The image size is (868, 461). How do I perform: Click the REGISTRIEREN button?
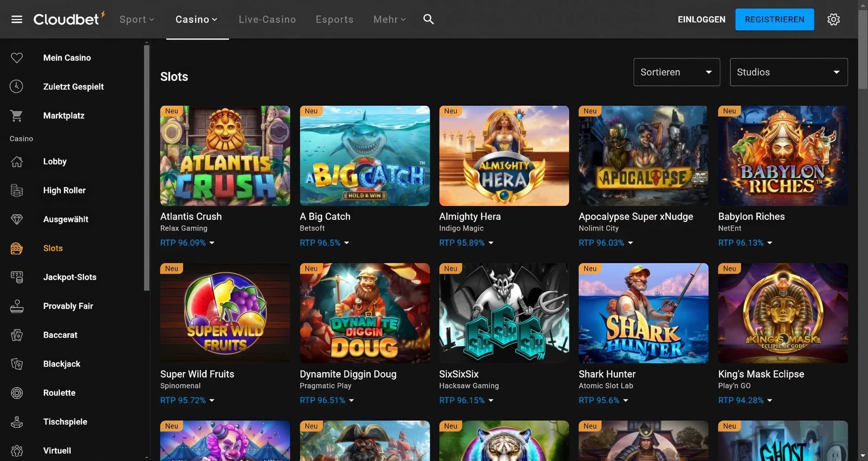click(774, 19)
